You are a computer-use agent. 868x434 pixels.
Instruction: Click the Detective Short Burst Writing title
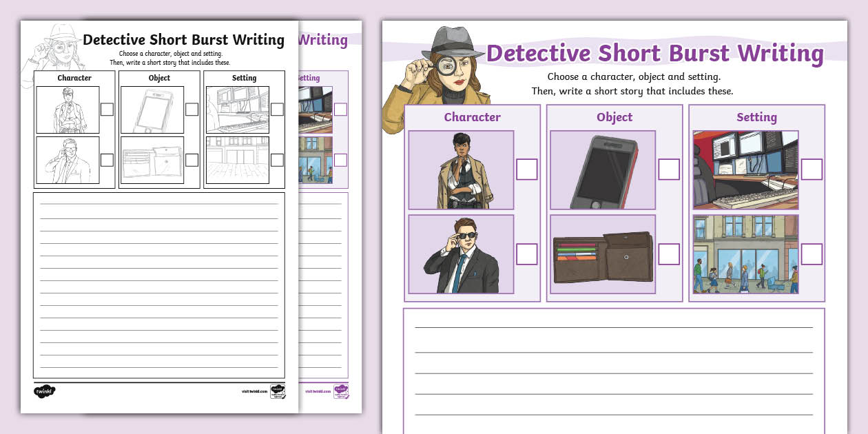pos(654,52)
